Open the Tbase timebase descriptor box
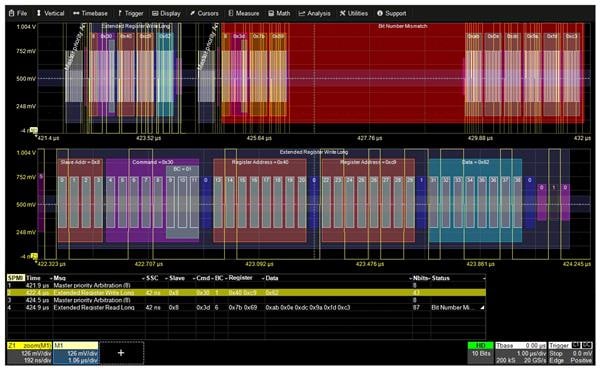 (521, 353)
